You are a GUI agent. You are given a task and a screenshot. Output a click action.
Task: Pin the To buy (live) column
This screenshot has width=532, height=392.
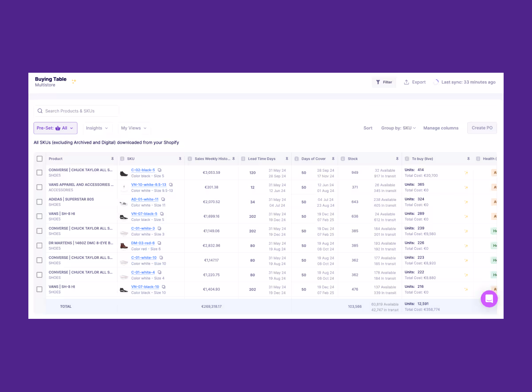[x=468, y=159]
